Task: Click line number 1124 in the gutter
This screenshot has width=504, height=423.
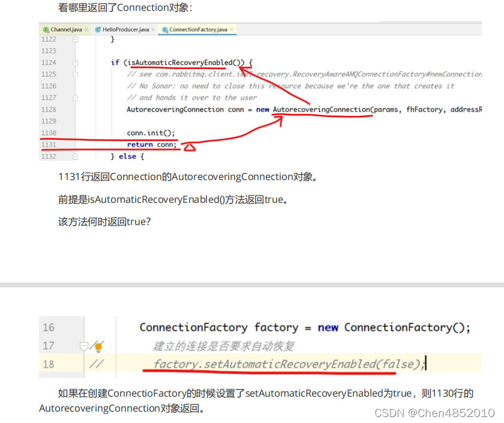Action: [49, 62]
